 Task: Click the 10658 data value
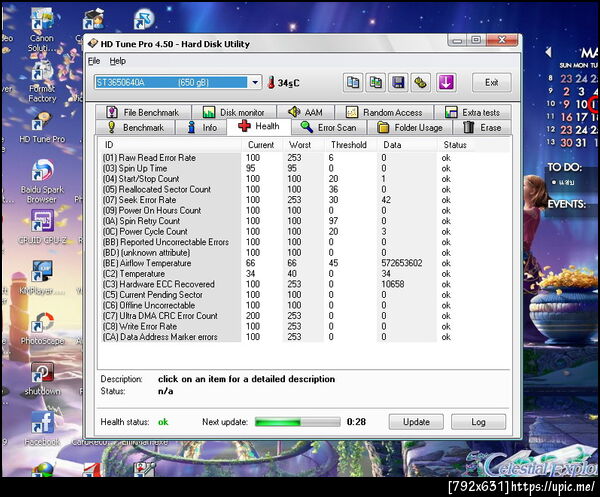point(393,284)
